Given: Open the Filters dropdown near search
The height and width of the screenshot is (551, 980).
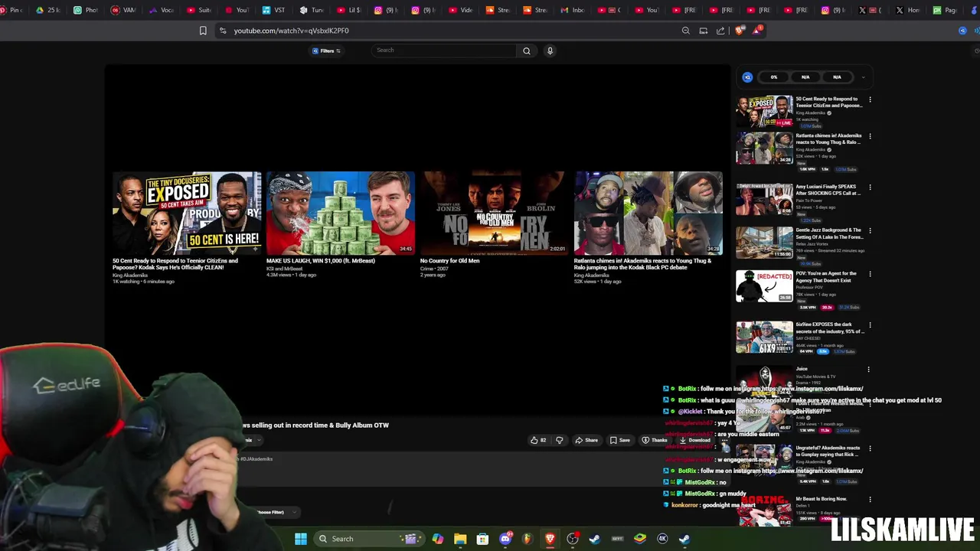Looking at the screenshot, I should tap(326, 51).
